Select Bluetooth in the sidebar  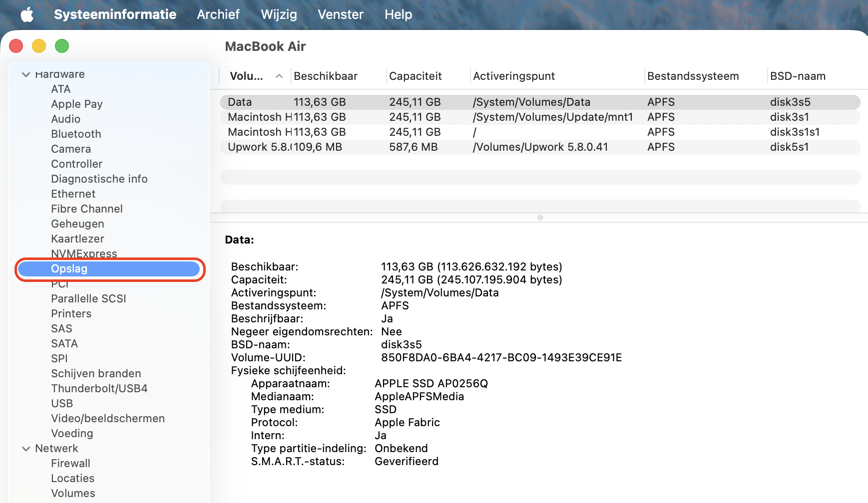click(x=76, y=134)
